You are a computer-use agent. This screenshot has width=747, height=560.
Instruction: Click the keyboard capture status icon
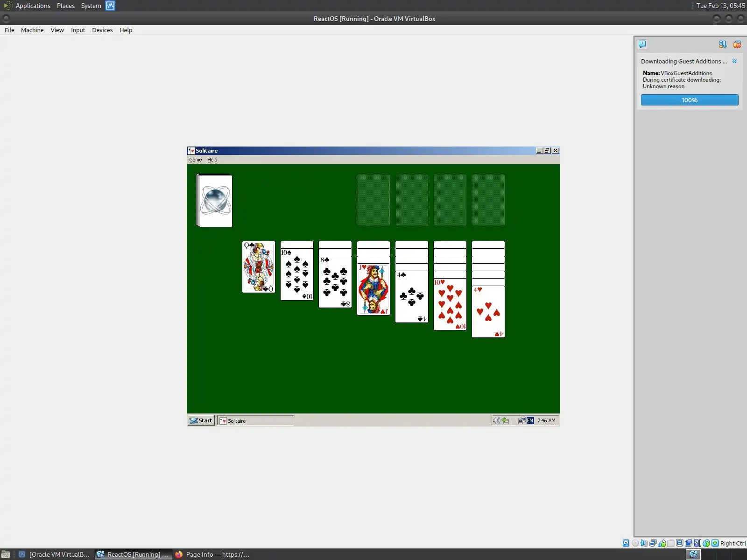(x=715, y=543)
